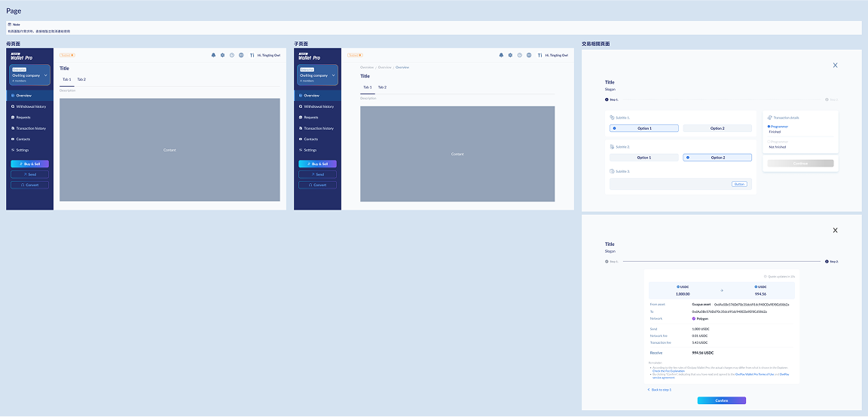Switch to Tab 2 in the 母頁面
868x417 pixels.
coord(81,79)
